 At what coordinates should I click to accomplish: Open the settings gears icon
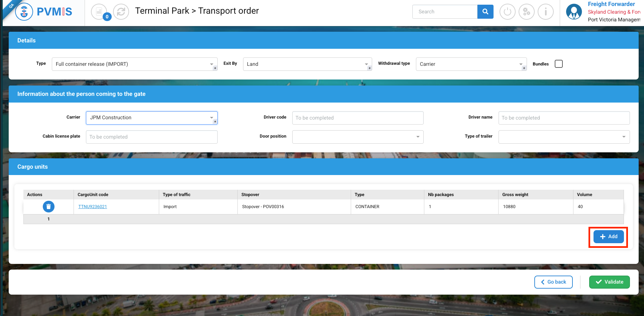[x=526, y=12]
